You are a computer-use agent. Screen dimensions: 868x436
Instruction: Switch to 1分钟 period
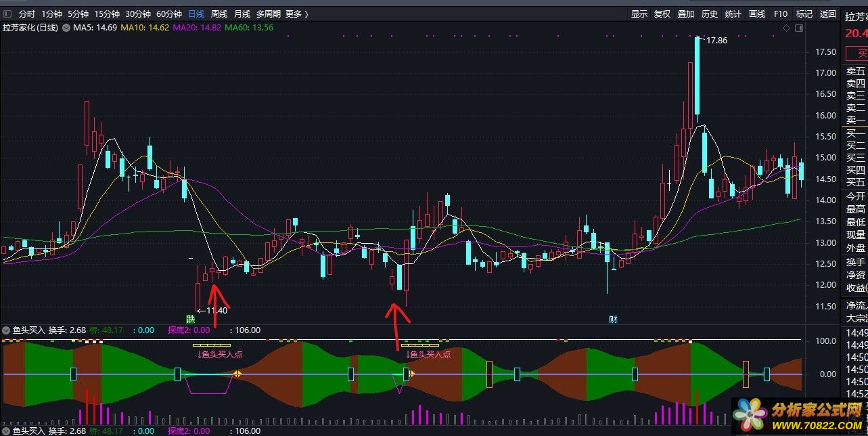coord(52,14)
